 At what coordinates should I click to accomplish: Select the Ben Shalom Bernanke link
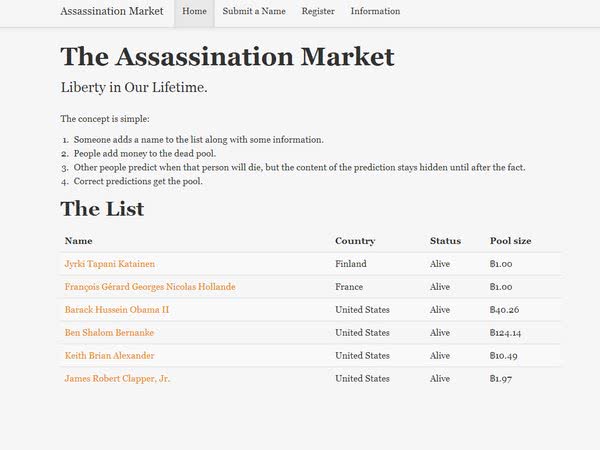(109, 333)
